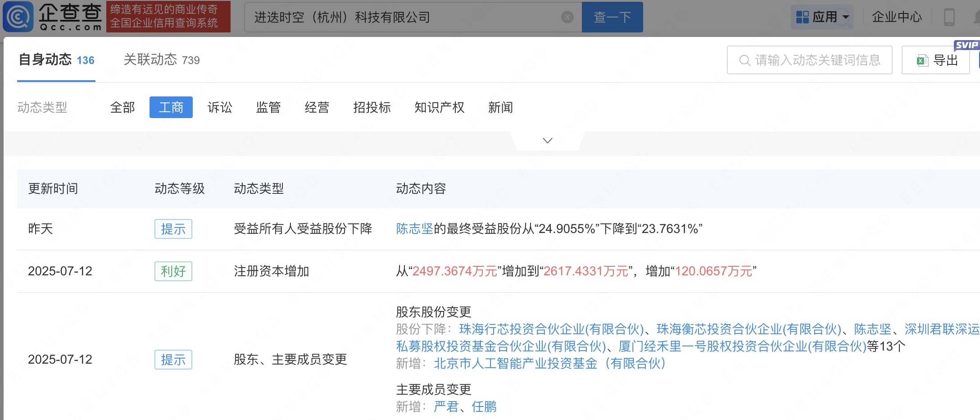The height and width of the screenshot is (420, 980).
Task: Click the magnifier icon in keyword search
Action: click(744, 60)
